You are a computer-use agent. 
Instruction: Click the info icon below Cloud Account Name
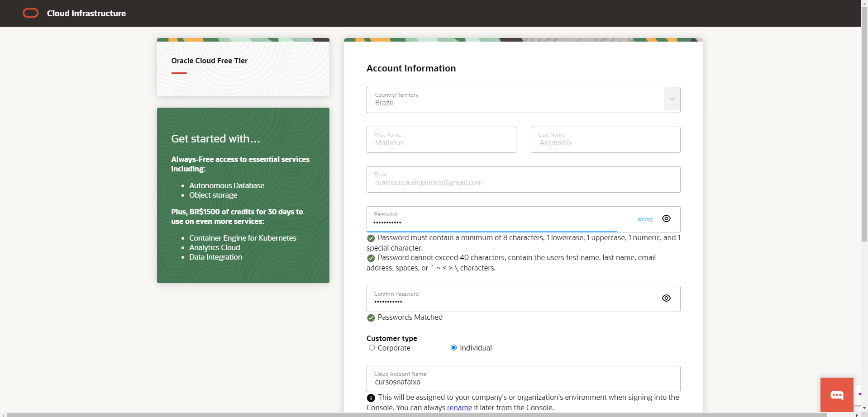coord(371,398)
